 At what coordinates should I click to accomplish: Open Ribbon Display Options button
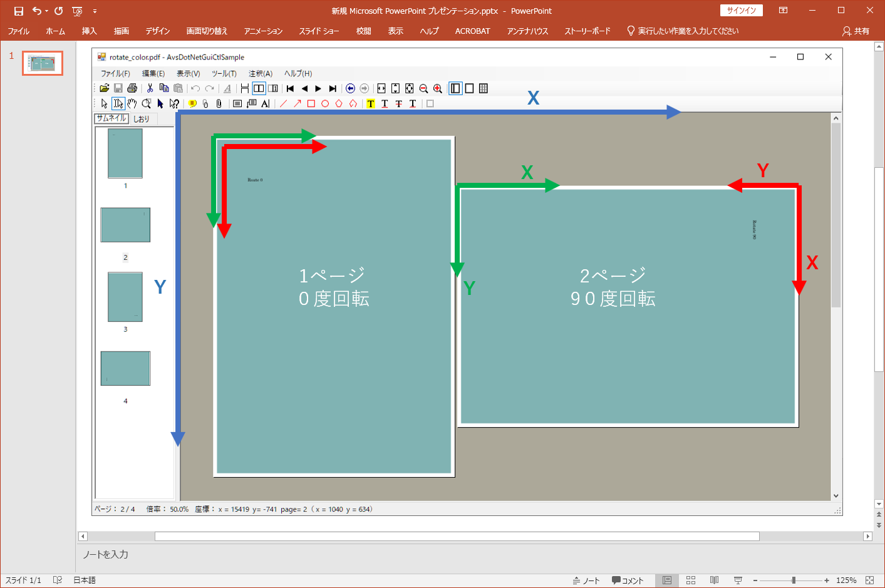pyautogui.click(x=783, y=10)
